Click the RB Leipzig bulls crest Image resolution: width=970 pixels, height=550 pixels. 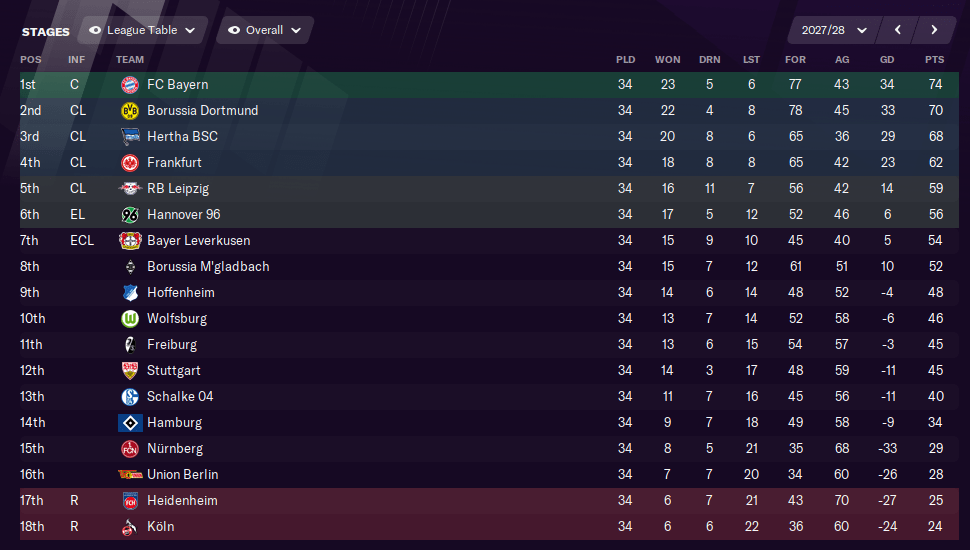pos(130,189)
